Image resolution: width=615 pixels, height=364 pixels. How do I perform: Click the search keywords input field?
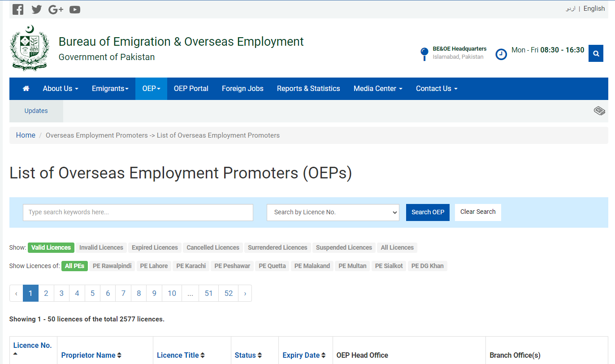point(138,212)
